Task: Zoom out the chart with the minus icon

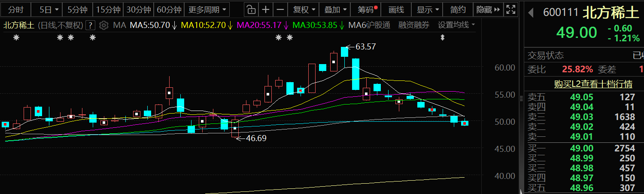Action: pos(280,9)
